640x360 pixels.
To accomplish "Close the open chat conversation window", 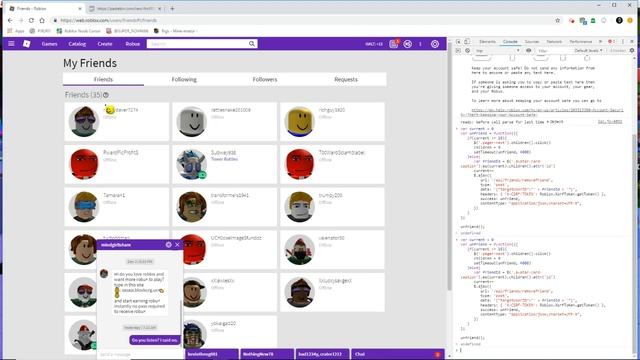I will 177,245.
